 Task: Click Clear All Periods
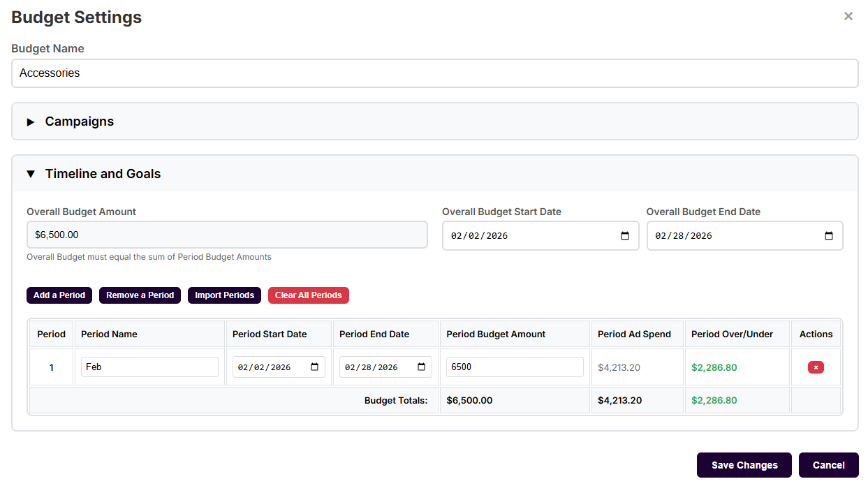coord(308,295)
